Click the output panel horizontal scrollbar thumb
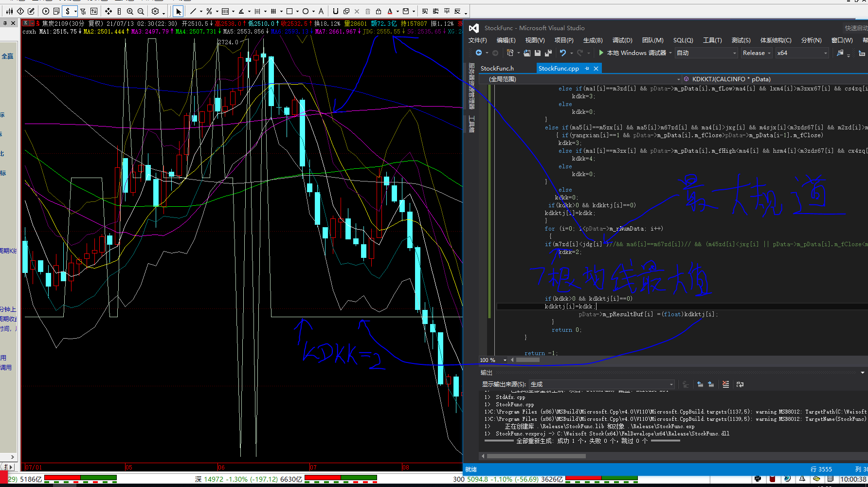This screenshot has height=487, width=868. pos(536,456)
